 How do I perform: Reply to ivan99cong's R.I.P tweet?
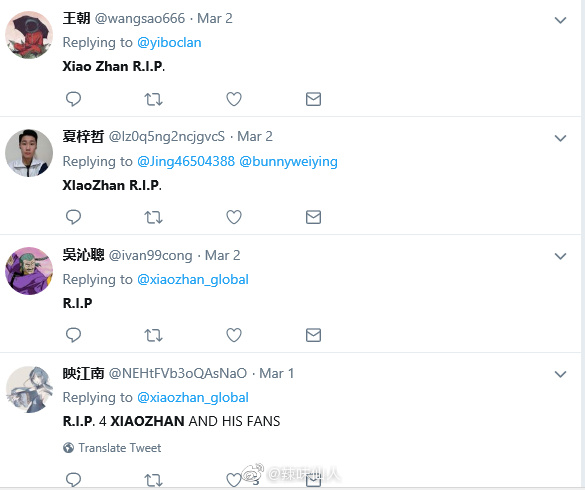pos(73,335)
